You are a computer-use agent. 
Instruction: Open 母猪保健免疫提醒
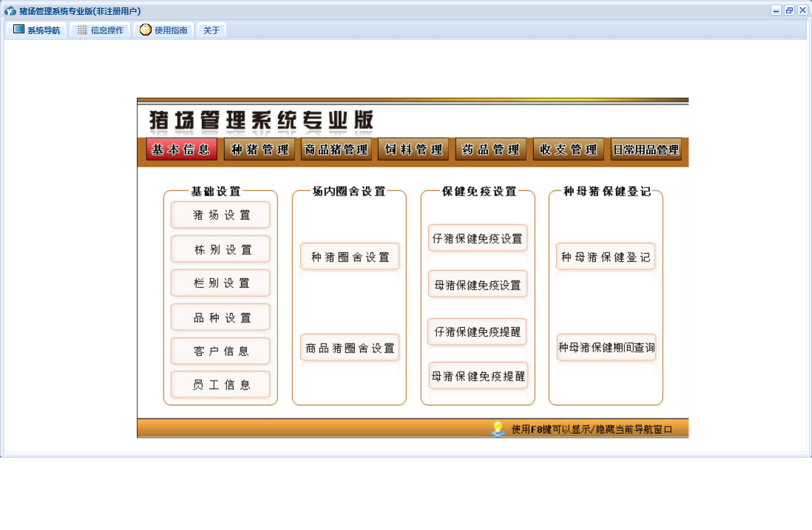478,376
